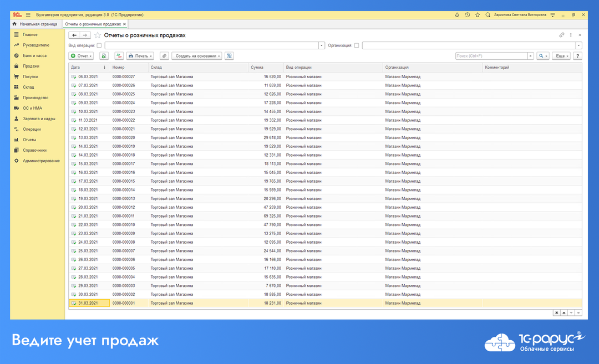This screenshot has width=599, height=364.
Task: Expand the Вид операции dropdown arrow
Action: (x=322, y=45)
